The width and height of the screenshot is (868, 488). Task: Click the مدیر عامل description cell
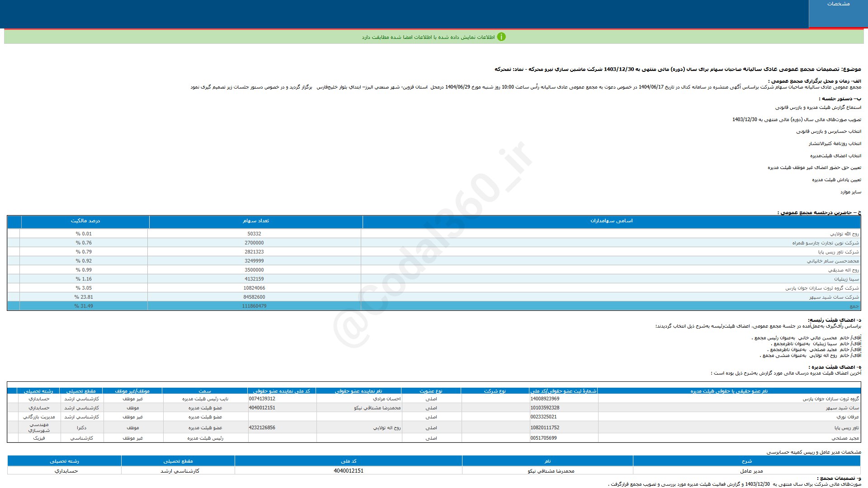(x=751, y=471)
